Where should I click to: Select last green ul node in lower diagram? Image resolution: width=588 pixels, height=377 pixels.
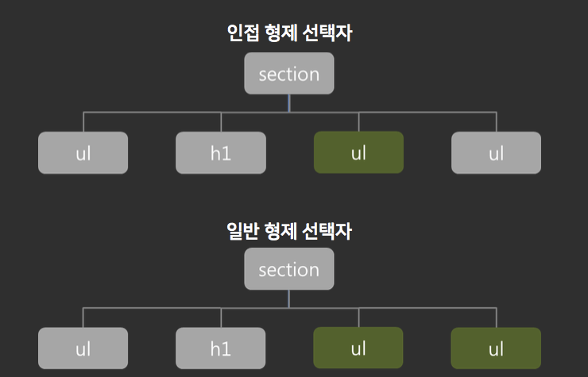[496, 348]
